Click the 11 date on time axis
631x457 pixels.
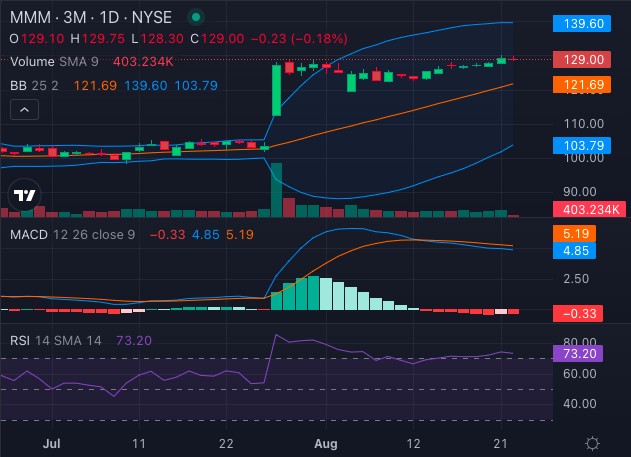[139, 443]
